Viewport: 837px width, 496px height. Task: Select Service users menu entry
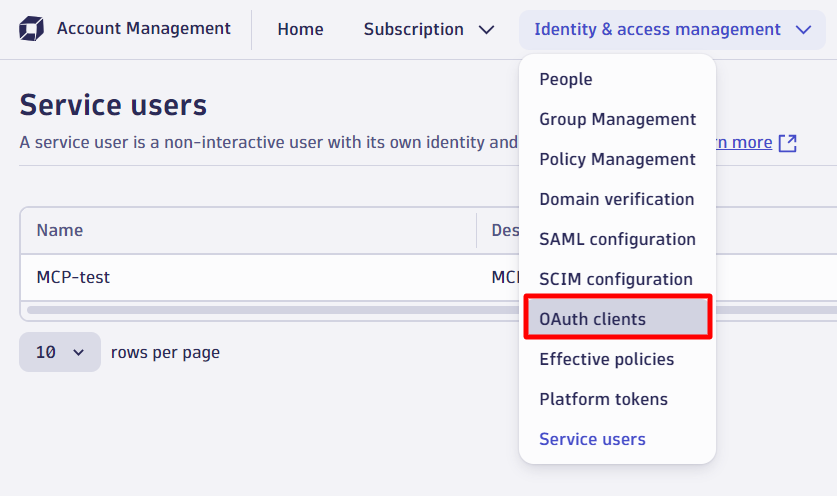(x=592, y=439)
